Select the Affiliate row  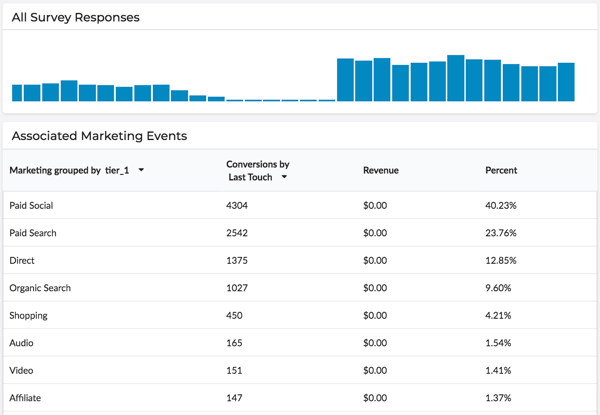coord(300,398)
